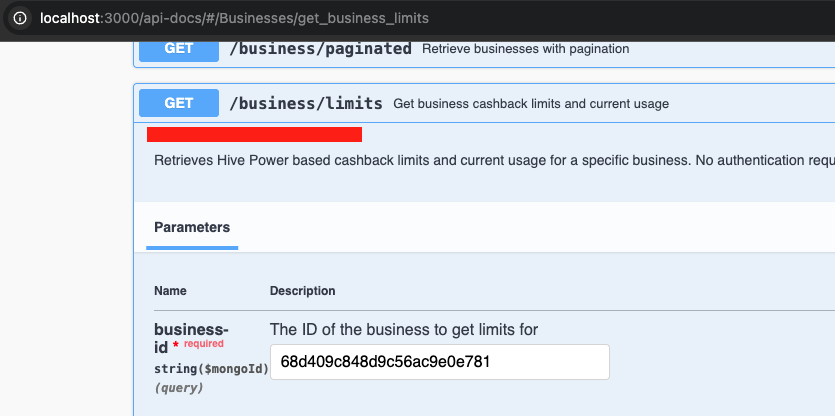Image resolution: width=835 pixels, height=416 pixels.
Task: Click the red "required" label
Action: point(204,344)
